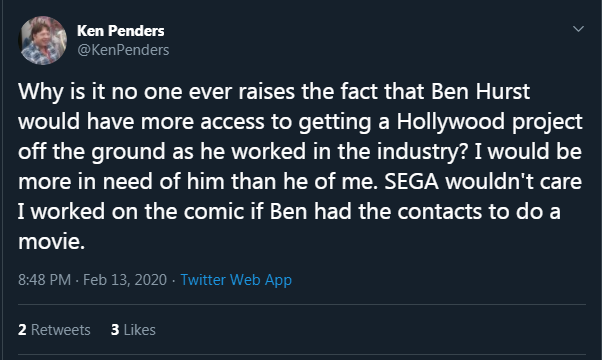Open the Ken Penders display name
The height and width of the screenshot is (360, 602).
pos(121,31)
